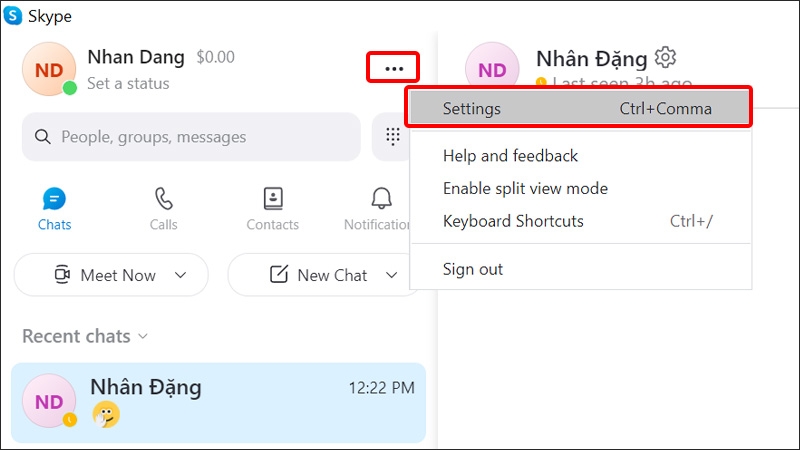800x450 pixels.
Task: Open the dial pad icon
Action: (x=392, y=136)
